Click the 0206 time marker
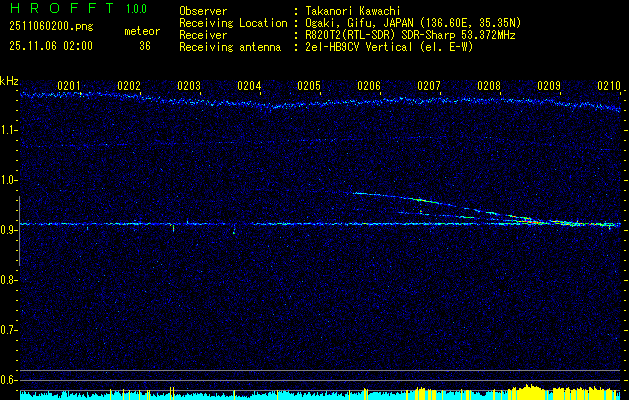 (369, 85)
